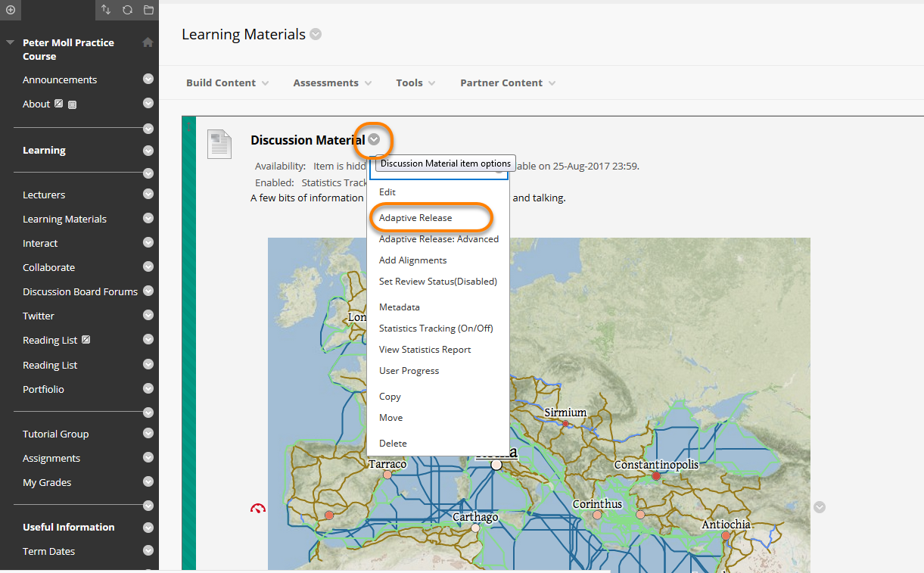Open options chevron for Term Dates

(148, 550)
